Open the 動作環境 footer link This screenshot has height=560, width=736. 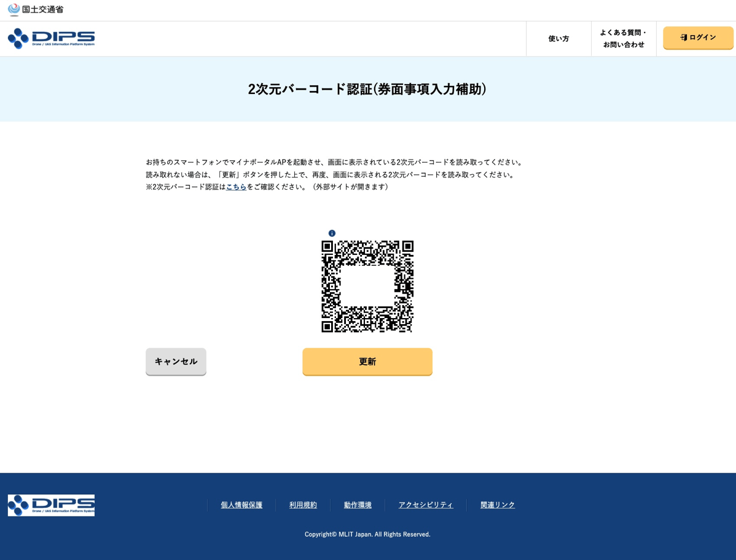[x=358, y=505]
